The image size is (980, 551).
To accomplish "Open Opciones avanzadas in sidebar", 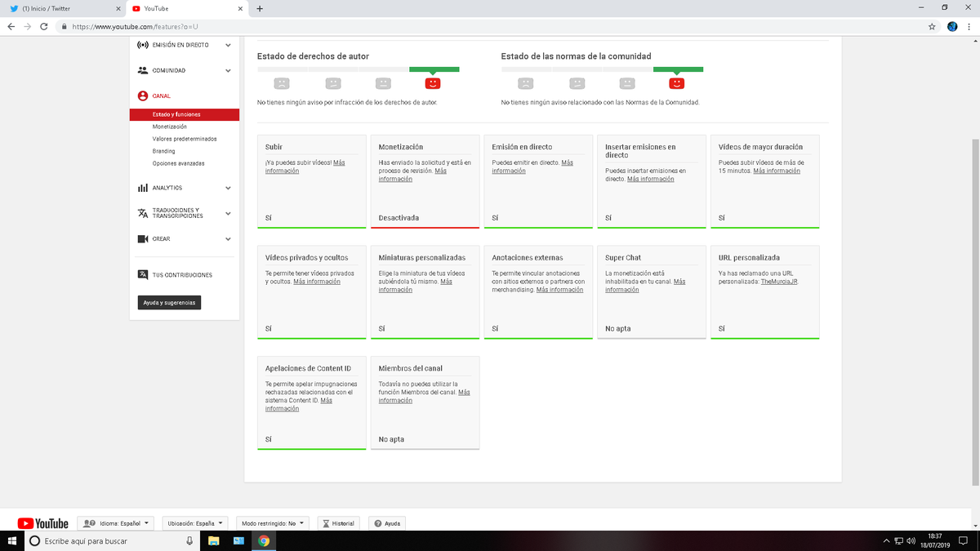I will click(178, 163).
